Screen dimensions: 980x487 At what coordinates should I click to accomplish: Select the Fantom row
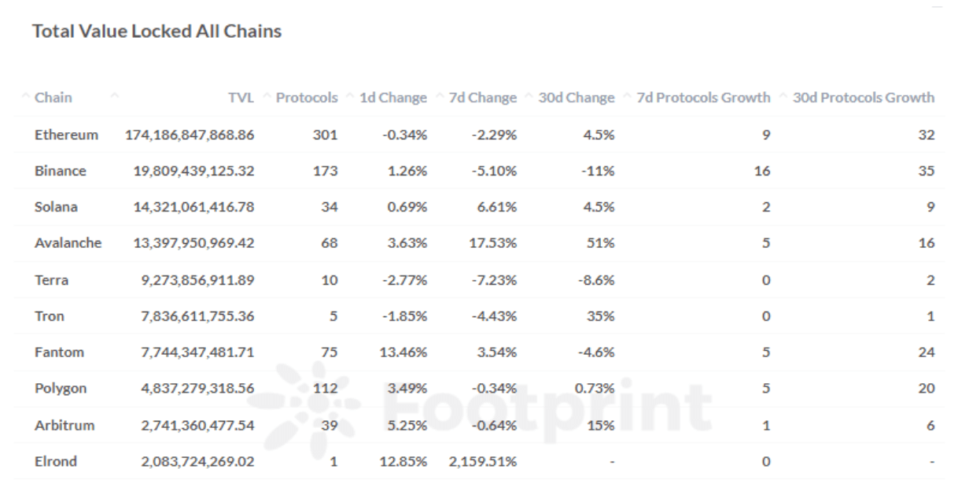478,352
